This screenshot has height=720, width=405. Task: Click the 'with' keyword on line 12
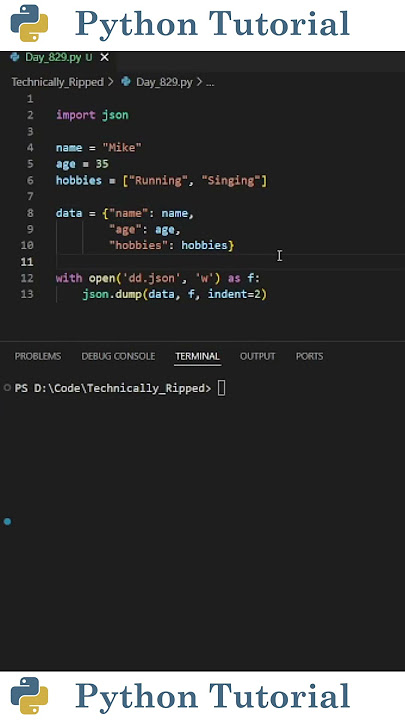point(69,278)
